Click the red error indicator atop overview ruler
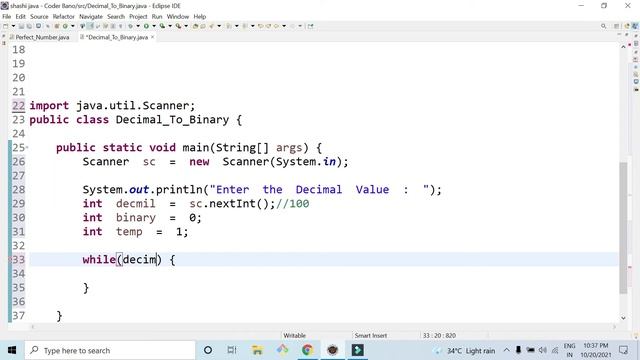Screen dimensions: 640x360 point(629,44)
